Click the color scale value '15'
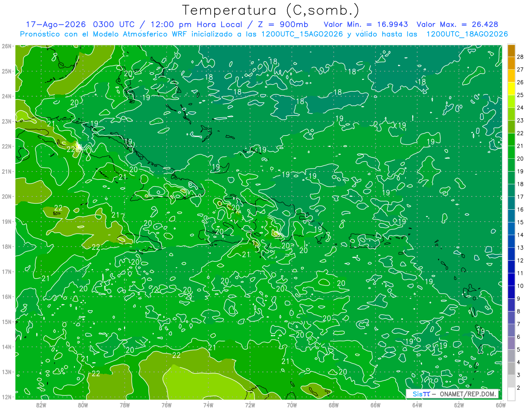 (x=520, y=222)
